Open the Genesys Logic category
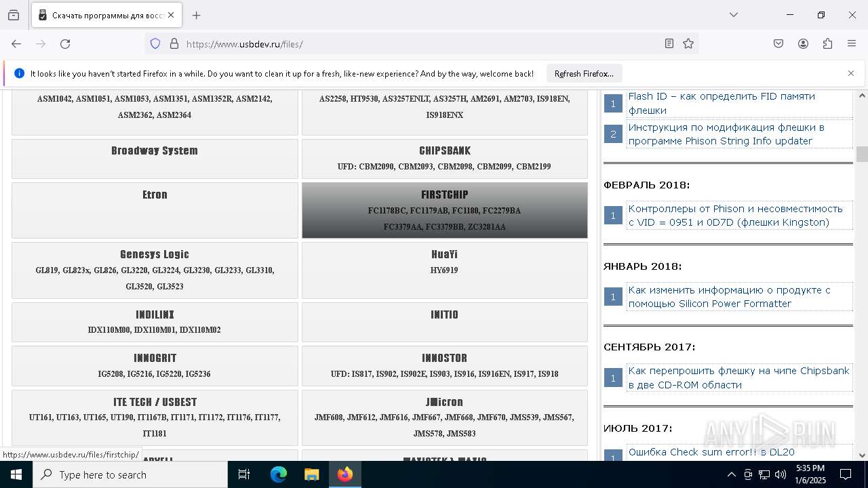Screen dimensions: 868x488 tap(155, 270)
